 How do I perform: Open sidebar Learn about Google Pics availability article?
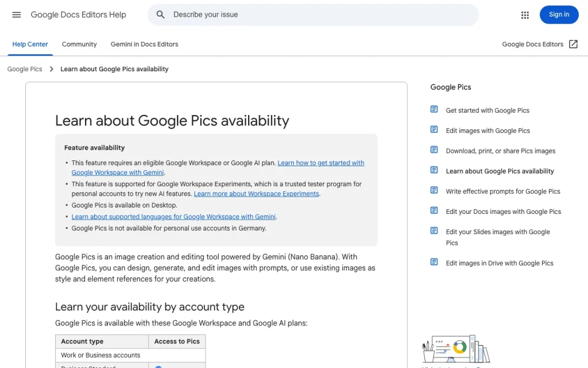tap(500, 171)
